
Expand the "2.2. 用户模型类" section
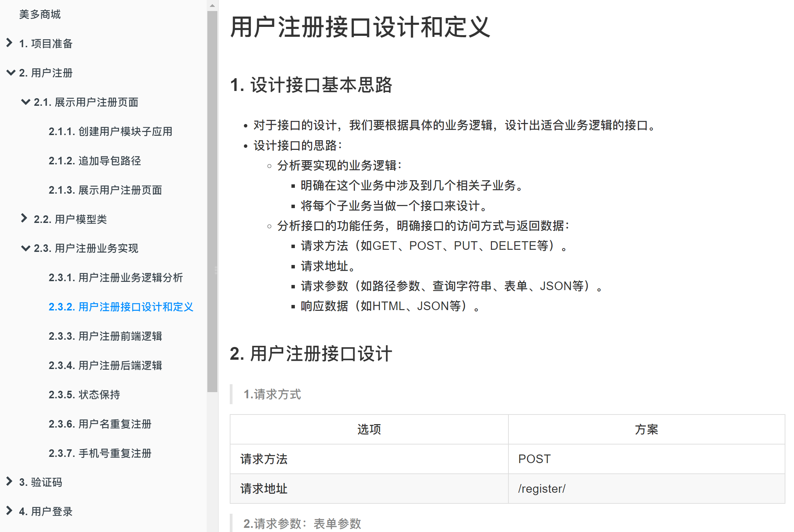(x=24, y=219)
